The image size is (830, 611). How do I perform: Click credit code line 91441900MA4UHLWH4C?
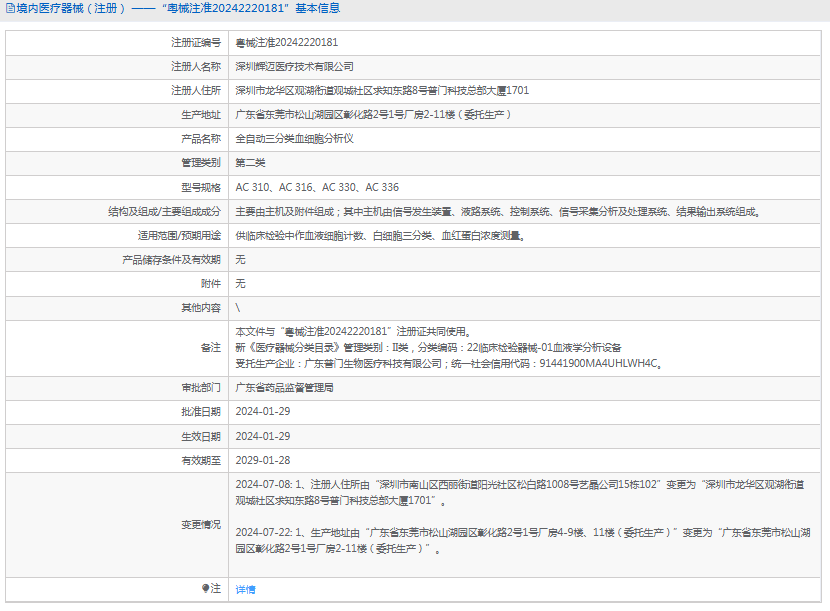pos(448,364)
